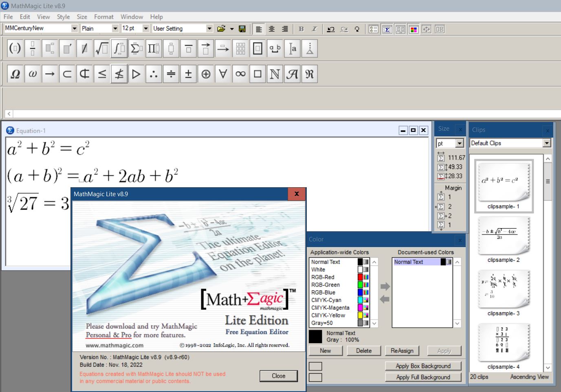Open the integral template palette

coord(119,49)
